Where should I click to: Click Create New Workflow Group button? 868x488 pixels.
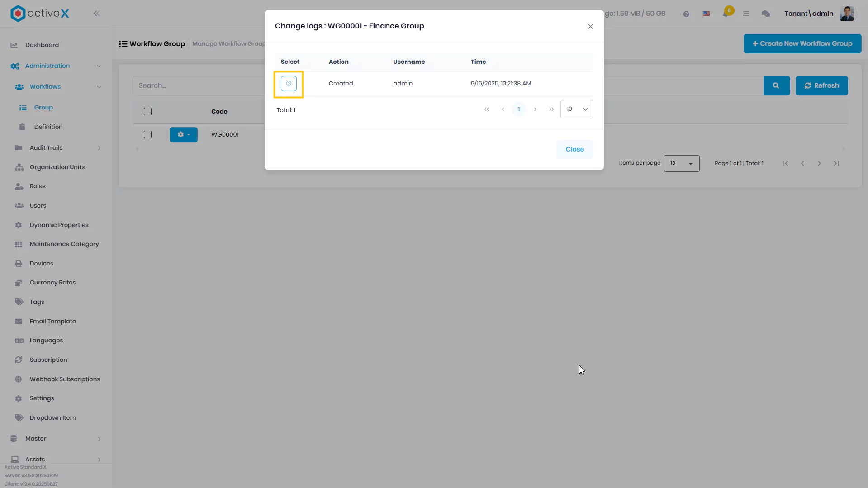point(802,44)
